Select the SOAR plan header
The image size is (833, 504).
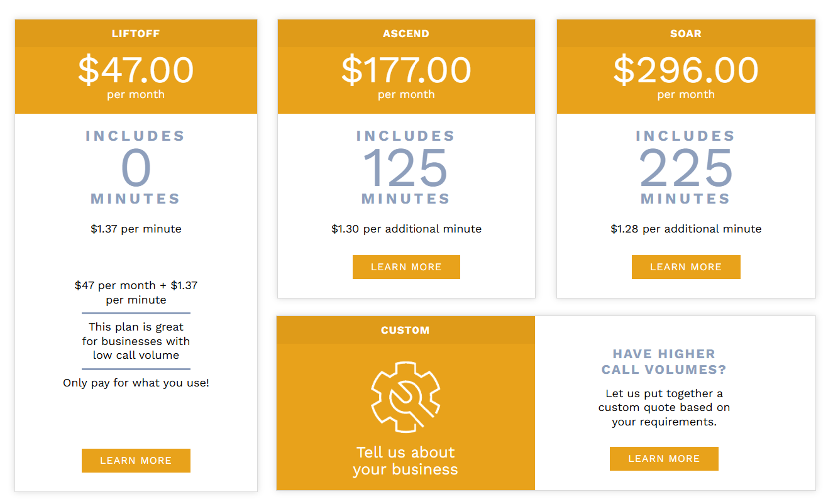coord(686,34)
